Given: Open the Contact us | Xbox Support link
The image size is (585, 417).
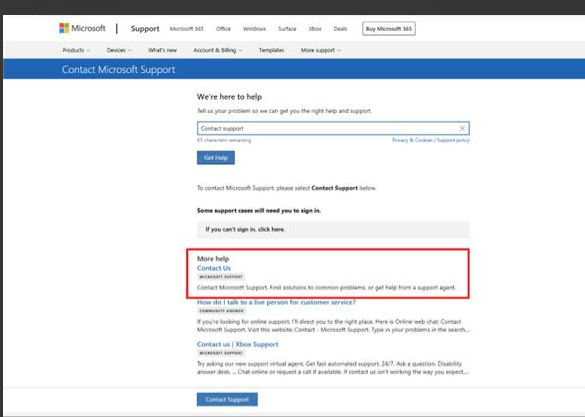Looking at the screenshot, I should click(237, 344).
